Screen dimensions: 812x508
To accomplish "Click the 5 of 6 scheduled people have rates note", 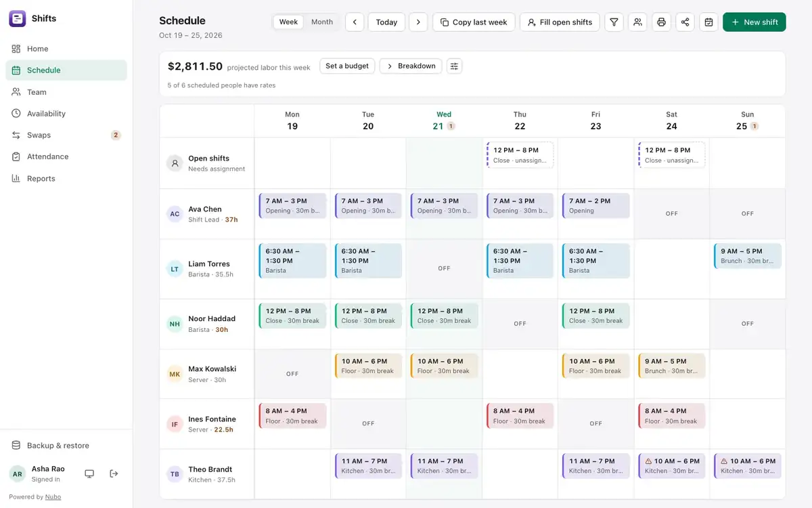I will (221, 85).
